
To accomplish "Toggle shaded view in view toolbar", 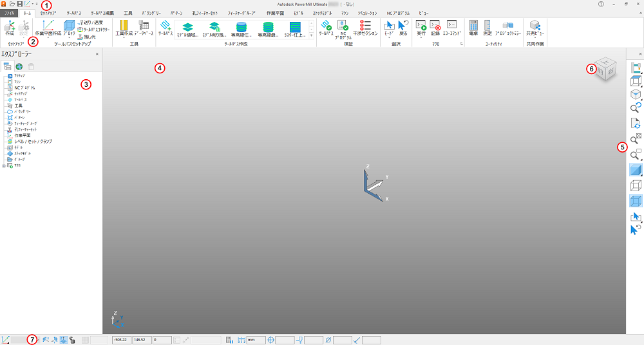I will pos(636,170).
